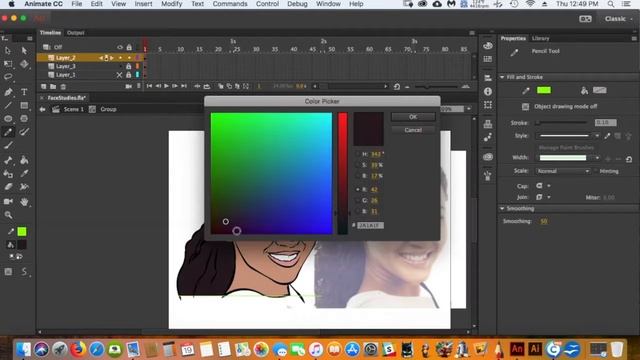Viewport: 640px width, 360px height.
Task: Go to first frame in timeline
Action: tap(149, 86)
